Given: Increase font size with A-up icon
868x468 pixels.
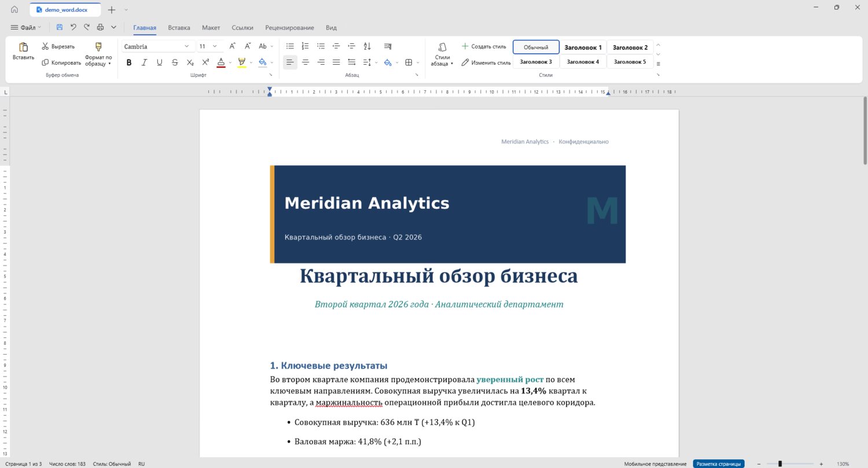Looking at the screenshot, I should tap(232, 46).
